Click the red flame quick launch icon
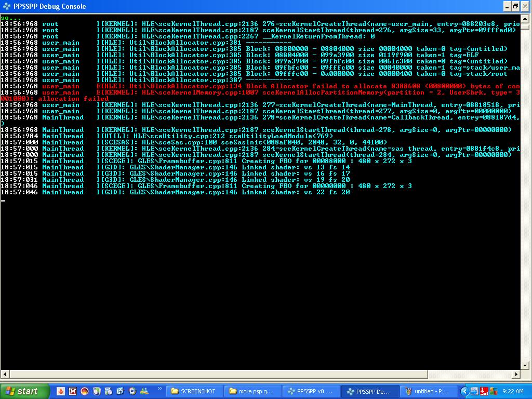The image size is (532, 399). point(61,391)
